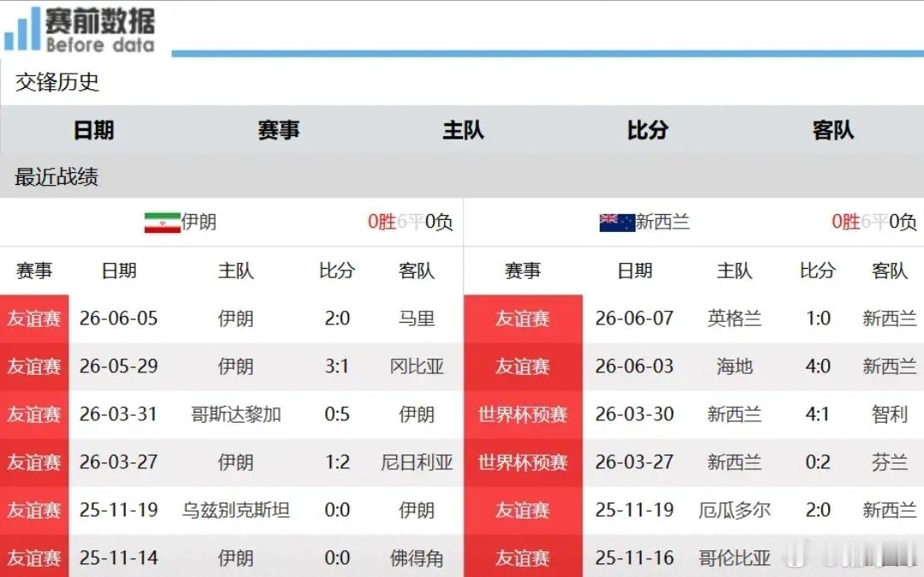Select away team 佛得角
Image resolution: width=924 pixels, height=577 pixels.
pyautogui.click(x=417, y=557)
